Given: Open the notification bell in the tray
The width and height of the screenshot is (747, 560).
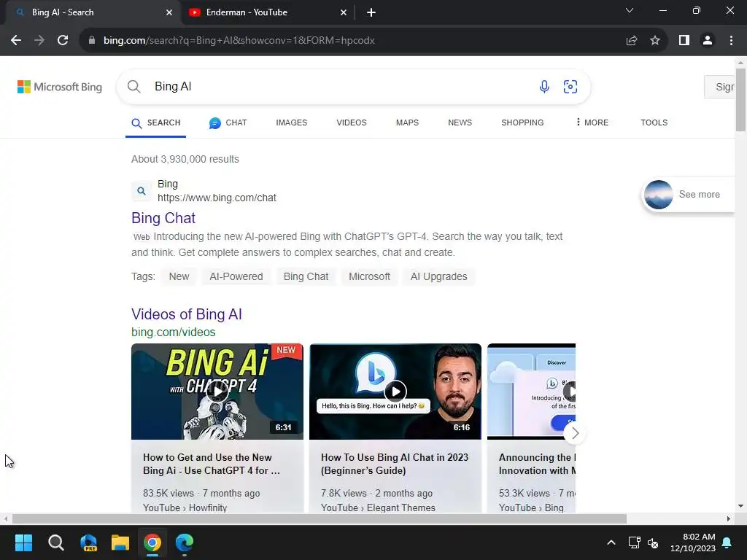Looking at the screenshot, I should [727, 542].
